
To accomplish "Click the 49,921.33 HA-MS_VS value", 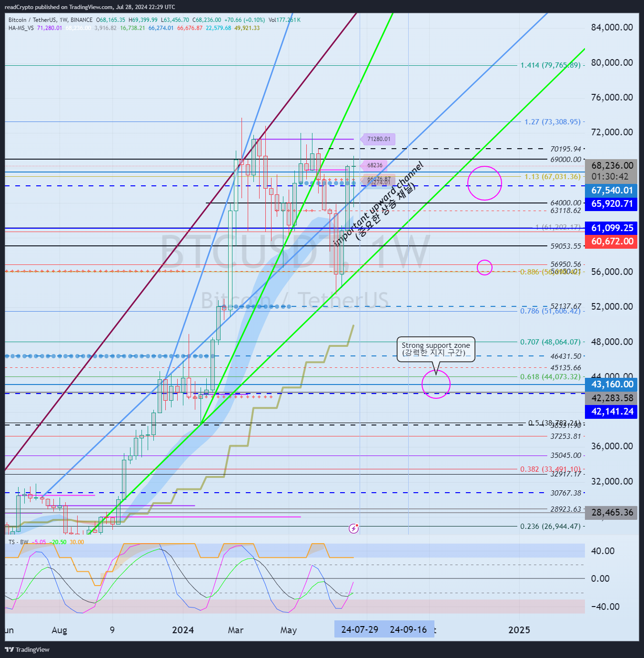I will pyautogui.click(x=247, y=28).
